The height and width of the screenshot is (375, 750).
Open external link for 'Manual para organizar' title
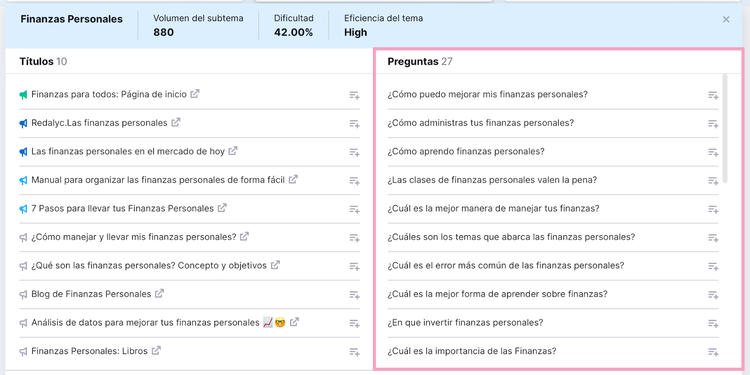(293, 179)
